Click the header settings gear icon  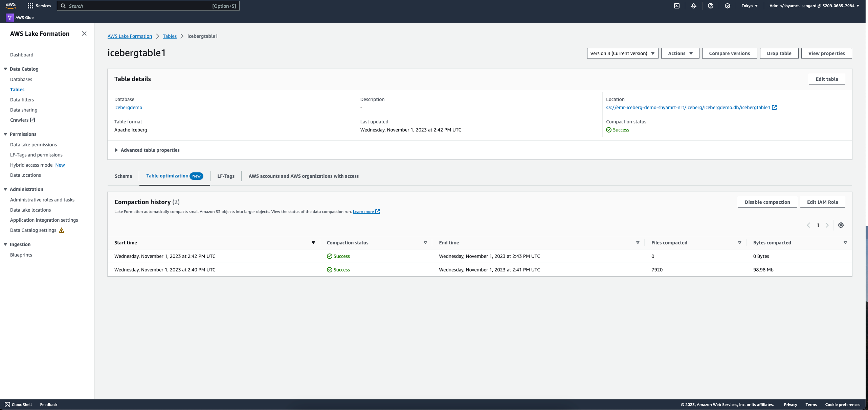pos(727,6)
